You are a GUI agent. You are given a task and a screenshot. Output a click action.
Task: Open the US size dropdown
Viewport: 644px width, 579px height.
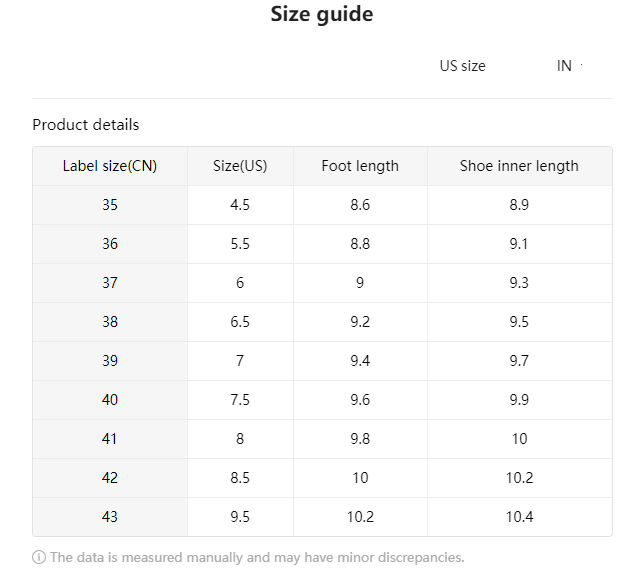coord(462,66)
